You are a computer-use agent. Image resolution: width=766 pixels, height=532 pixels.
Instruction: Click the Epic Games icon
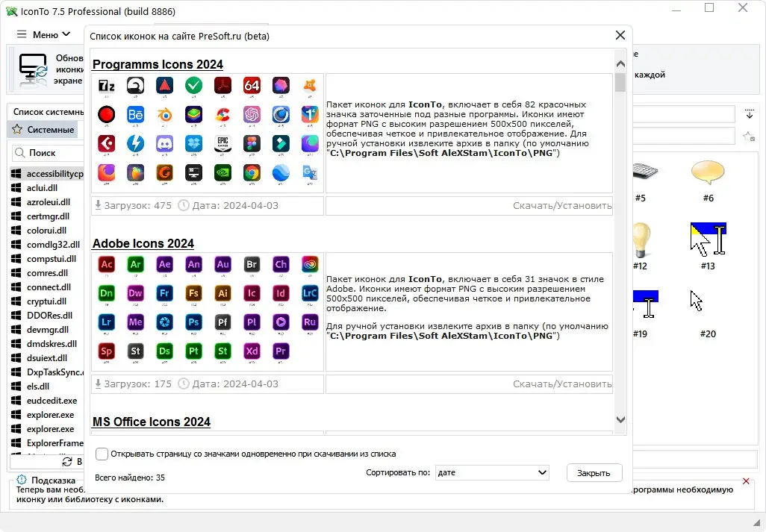(x=222, y=143)
